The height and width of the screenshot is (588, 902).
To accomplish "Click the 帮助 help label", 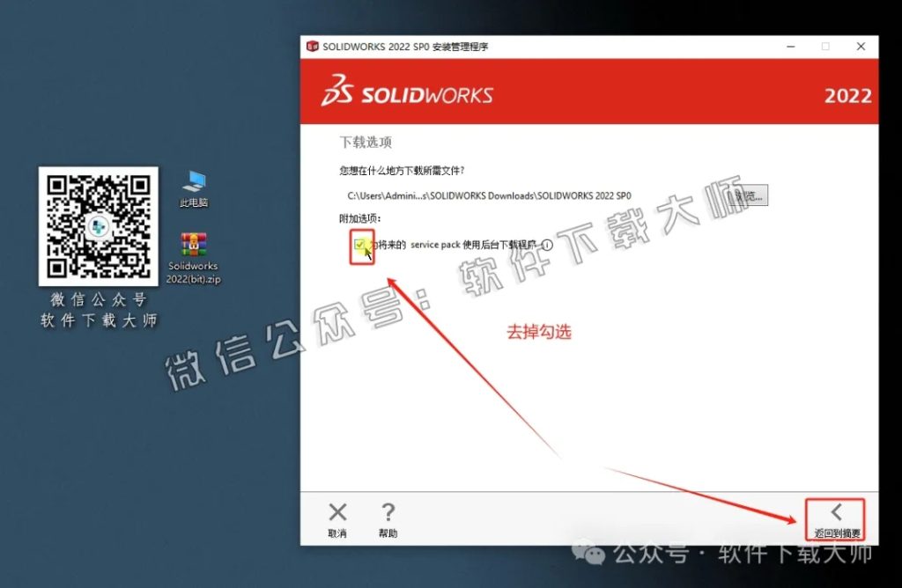I will (388, 532).
